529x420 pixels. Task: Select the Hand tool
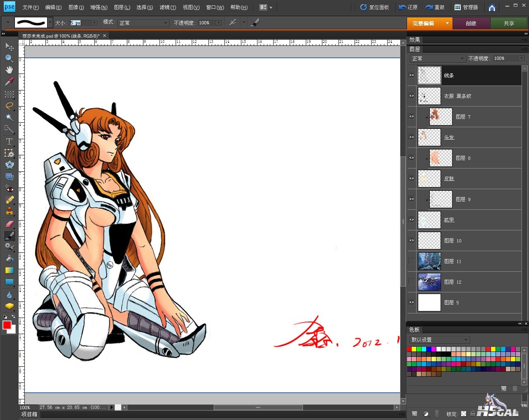click(9, 70)
